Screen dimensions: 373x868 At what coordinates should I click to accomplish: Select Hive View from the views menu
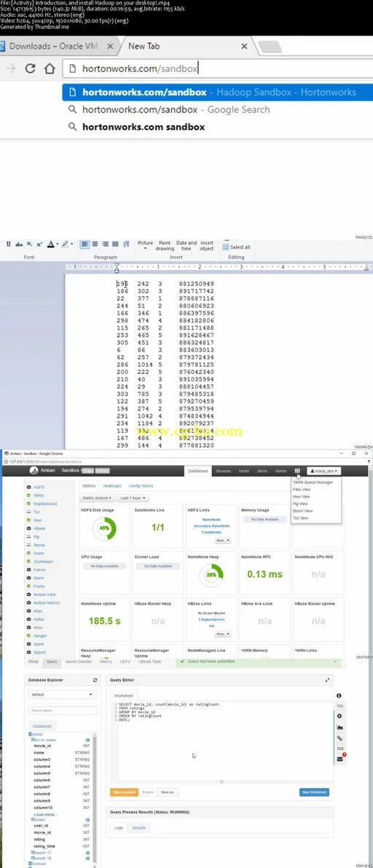pos(302,496)
